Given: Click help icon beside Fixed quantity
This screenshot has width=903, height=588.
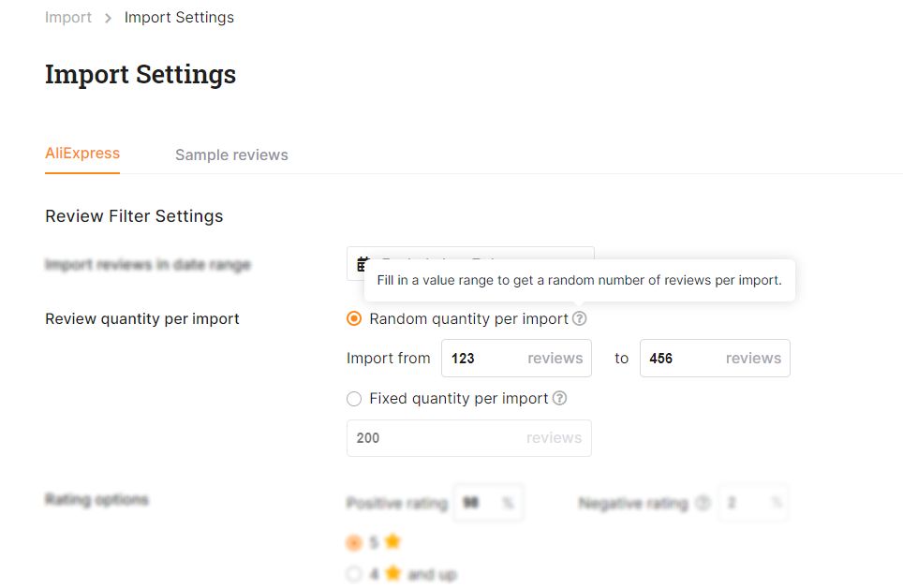Looking at the screenshot, I should pos(560,398).
